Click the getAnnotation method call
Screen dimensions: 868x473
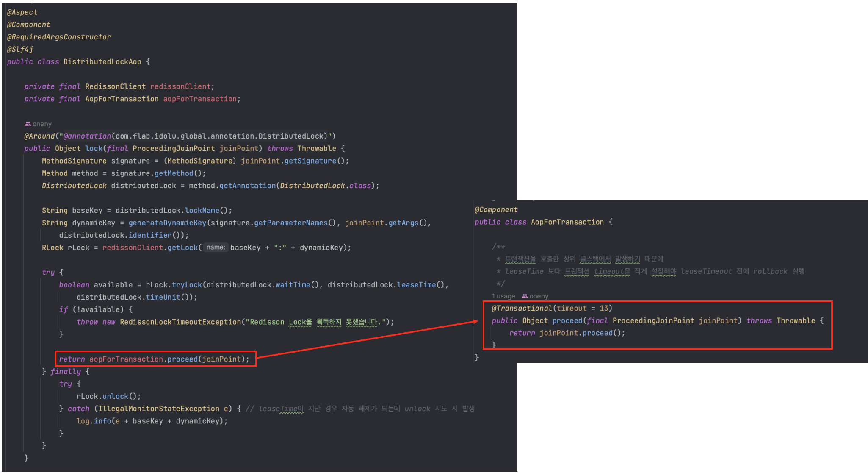pyautogui.click(x=247, y=186)
